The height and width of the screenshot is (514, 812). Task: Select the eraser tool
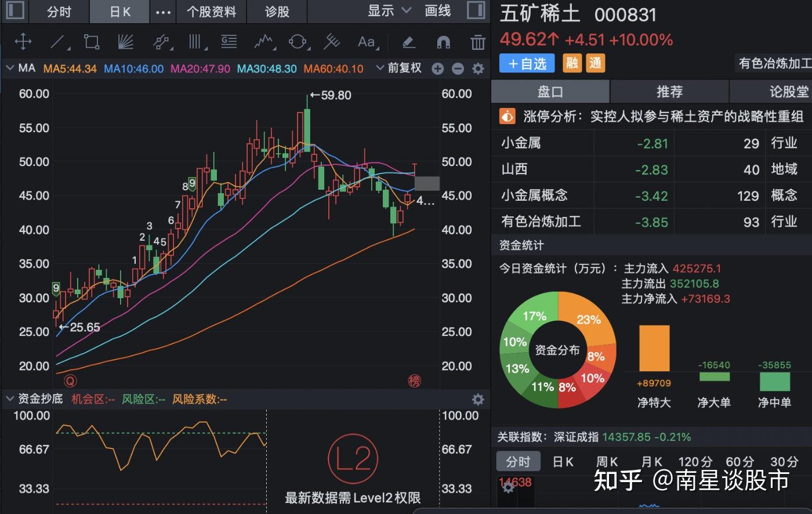click(409, 42)
